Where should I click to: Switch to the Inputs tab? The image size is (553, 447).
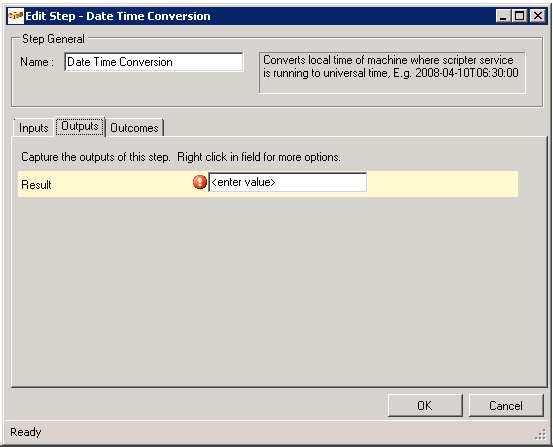coord(34,128)
